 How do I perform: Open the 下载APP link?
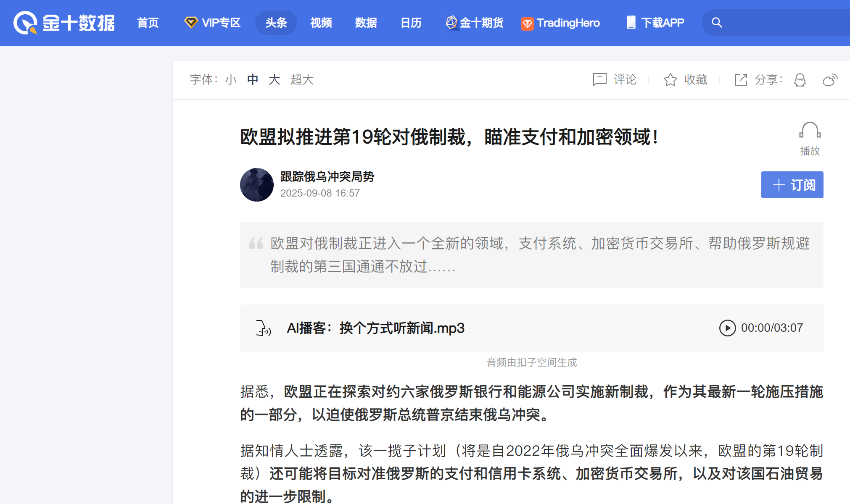(x=655, y=23)
